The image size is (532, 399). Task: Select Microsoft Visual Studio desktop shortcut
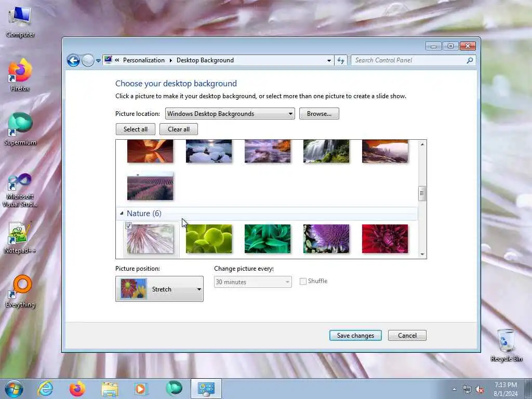pyautogui.click(x=20, y=190)
